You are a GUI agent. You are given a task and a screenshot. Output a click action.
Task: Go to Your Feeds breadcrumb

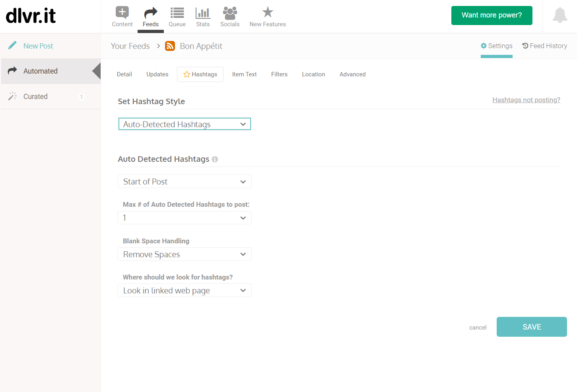click(130, 46)
